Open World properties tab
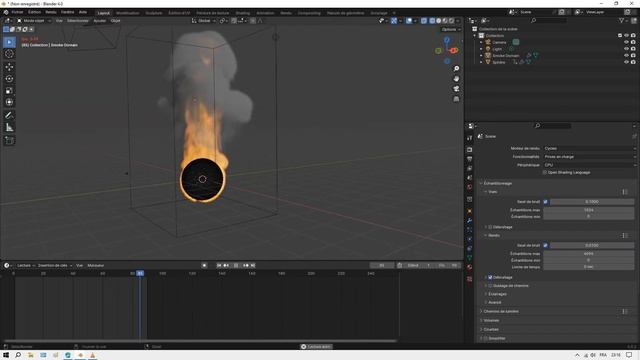Image resolution: width=640 pixels, height=360 pixels. click(469, 187)
